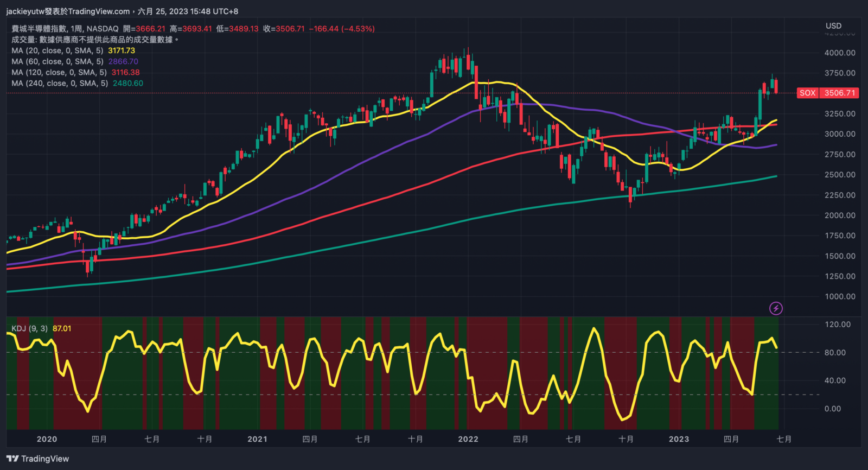
Task: Click the purple lightning bolt icon
Action: coord(776,308)
